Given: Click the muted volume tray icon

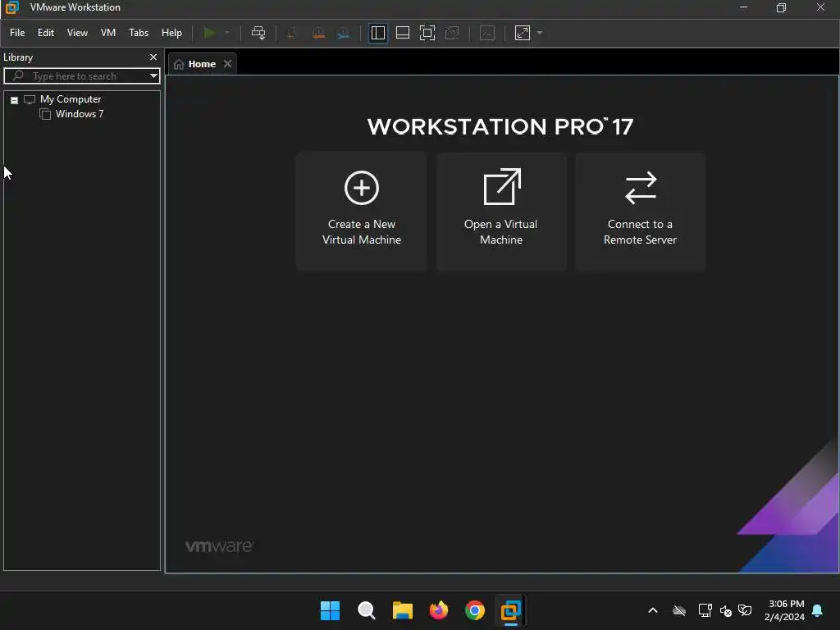Looking at the screenshot, I should click(x=726, y=610).
